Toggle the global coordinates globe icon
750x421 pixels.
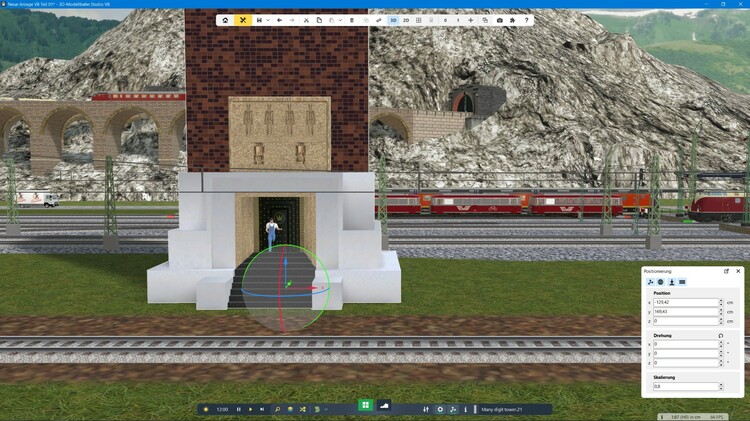coord(661,282)
